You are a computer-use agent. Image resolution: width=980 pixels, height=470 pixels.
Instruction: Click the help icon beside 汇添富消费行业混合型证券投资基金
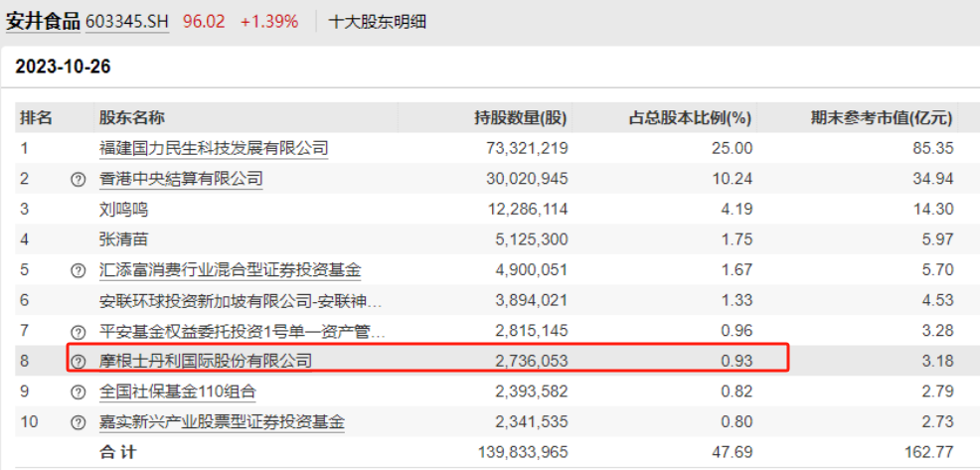(x=78, y=270)
